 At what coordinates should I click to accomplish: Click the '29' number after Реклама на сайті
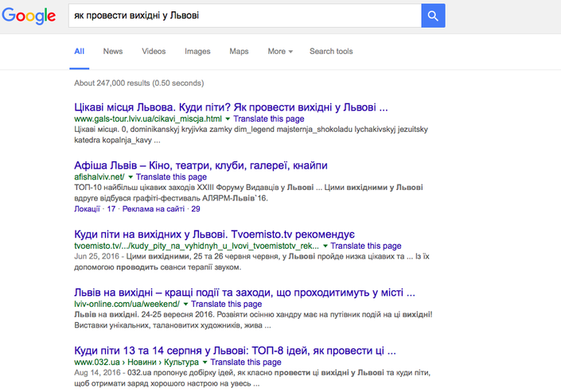tap(195, 209)
